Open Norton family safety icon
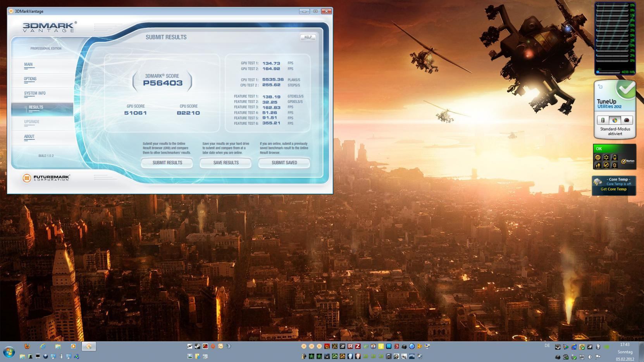The width and height of the screenshot is (644, 362). [x=598, y=165]
